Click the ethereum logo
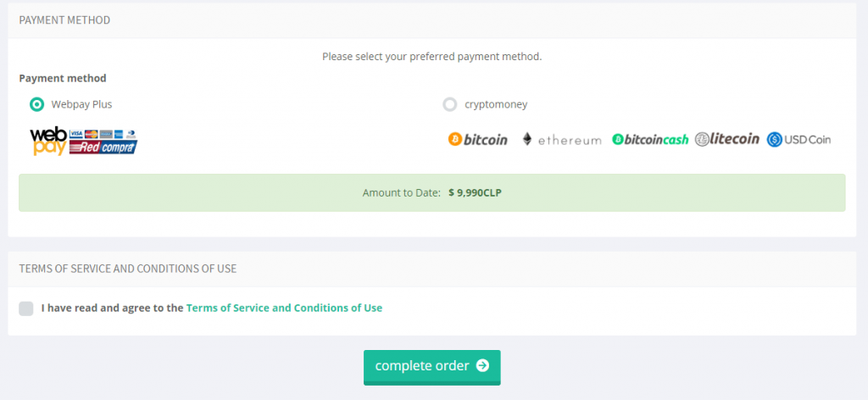This screenshot has height=400, width=868. [x=562, y=140]
